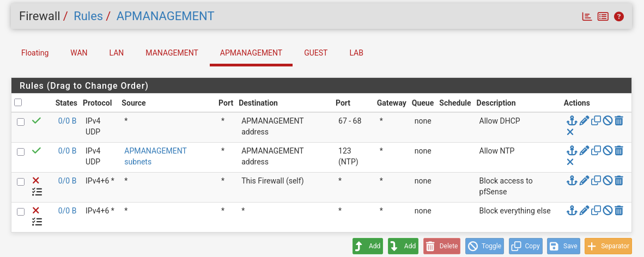Click the orange Separator button
Screen dimensions: 644x257
(x=608, y=246)
